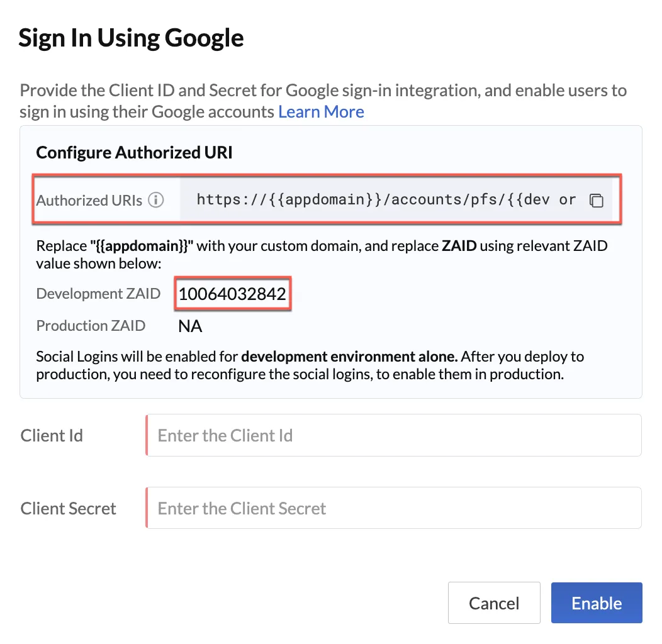Viewport: 662px width, 644px height.
Task: Select the Development ZAID number 10064032842
Action: click(232, 294)
